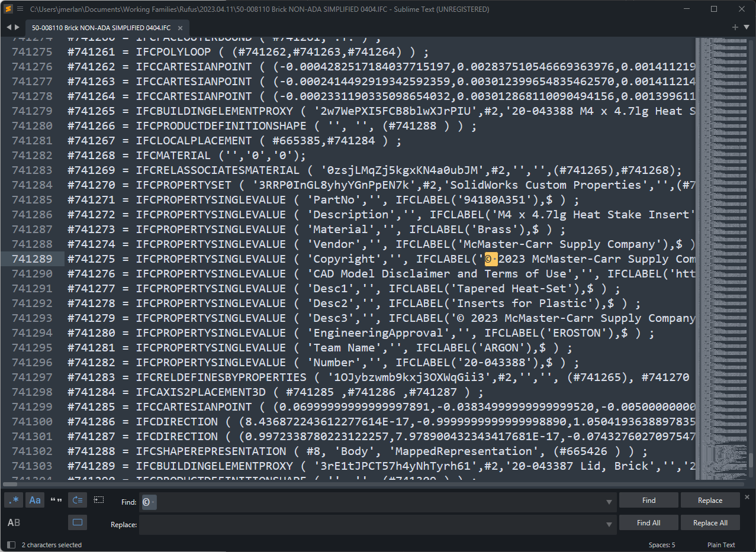Add a new tab with plus icon

735,28
